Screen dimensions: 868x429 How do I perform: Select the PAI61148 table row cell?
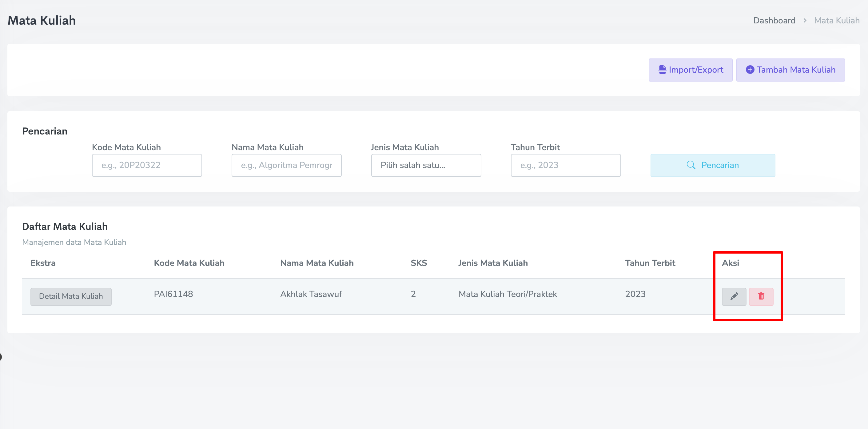173,294
